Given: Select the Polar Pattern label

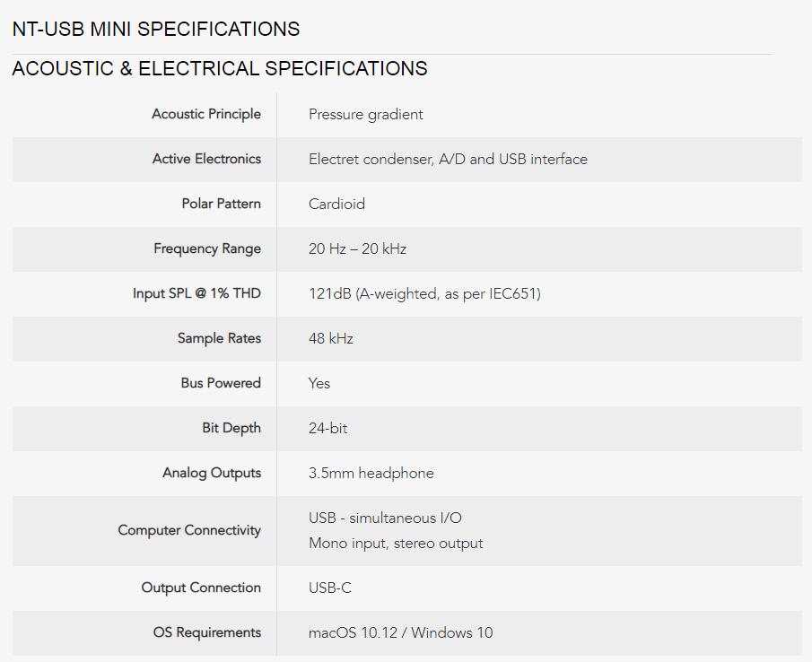Looking at the screenshot, I should (221, 204).
